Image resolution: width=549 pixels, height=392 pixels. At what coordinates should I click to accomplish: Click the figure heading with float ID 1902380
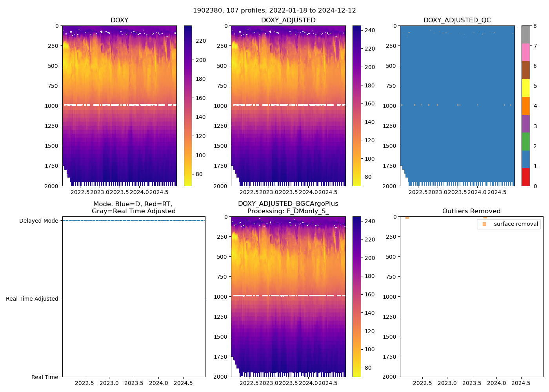tap(274, 11)
